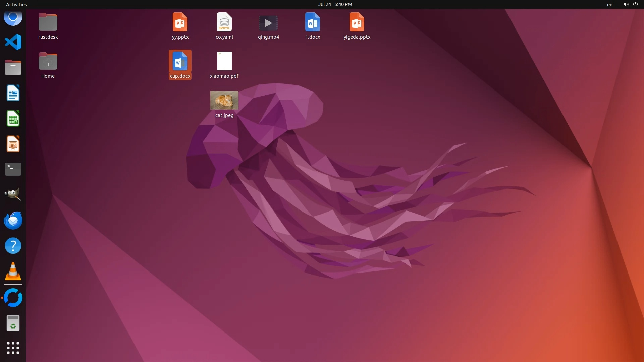The width and height of the screenshot is (644, 362).
Task: Open LibreOffice Impress from the dock
Action: coord(13,144)
